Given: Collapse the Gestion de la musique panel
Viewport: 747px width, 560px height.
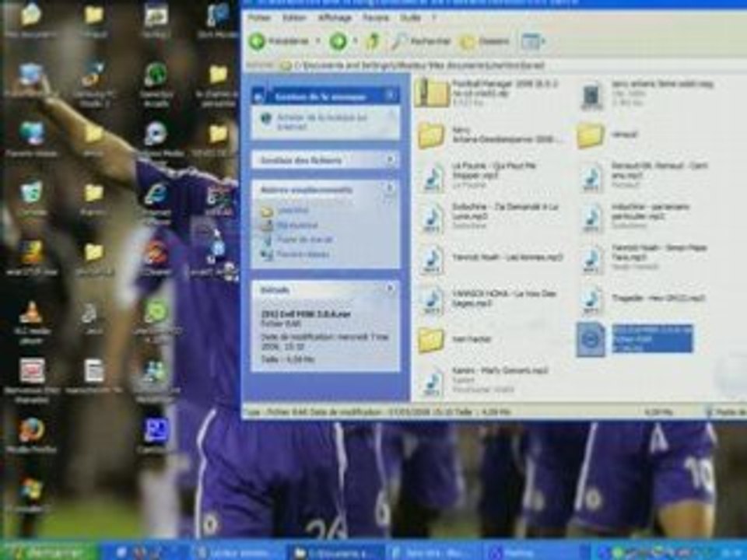Looking at the screenshot, I should (x=390, y=96).
